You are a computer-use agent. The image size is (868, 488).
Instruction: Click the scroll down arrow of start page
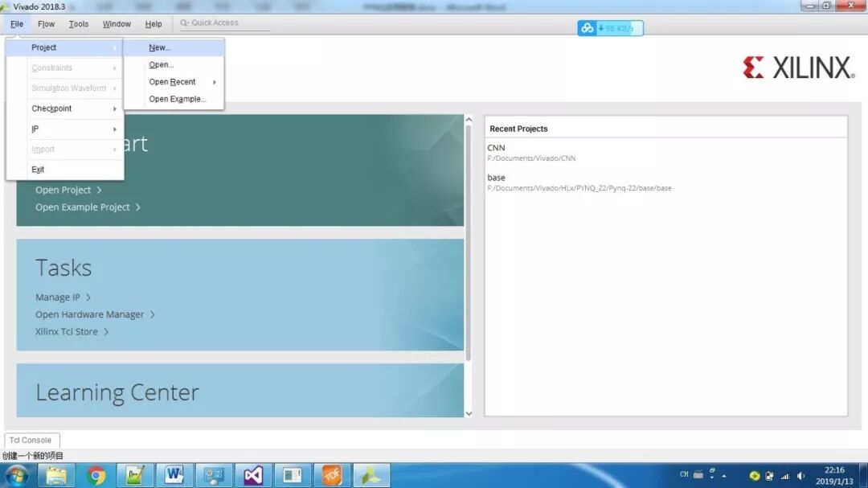tap(469, 413)
